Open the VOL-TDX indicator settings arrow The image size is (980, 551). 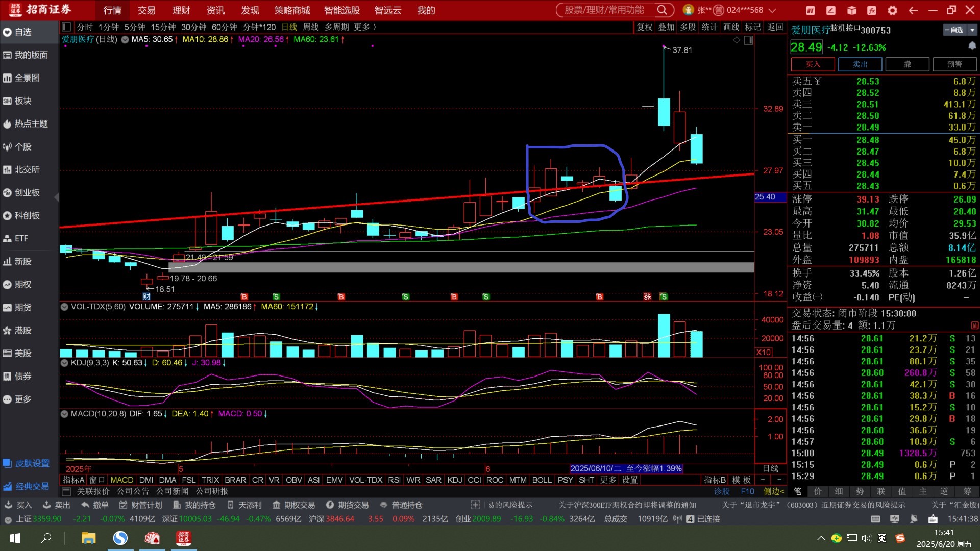[64, 307]
